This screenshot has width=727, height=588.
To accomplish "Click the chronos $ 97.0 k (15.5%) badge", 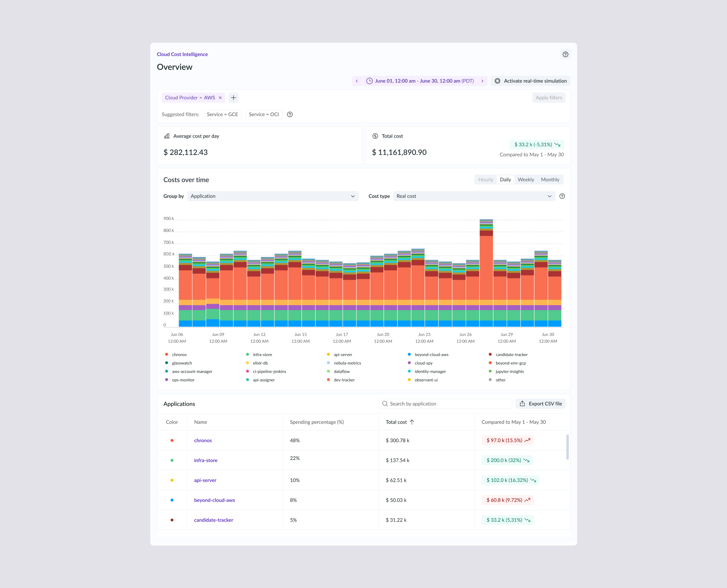I will (508, 440).
